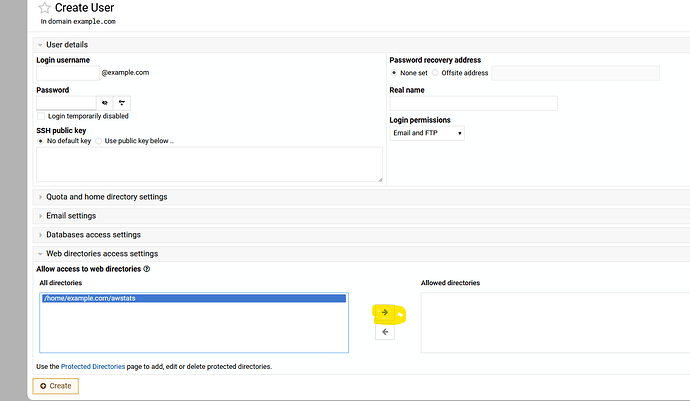Select No default key radio

coord(40,141)
